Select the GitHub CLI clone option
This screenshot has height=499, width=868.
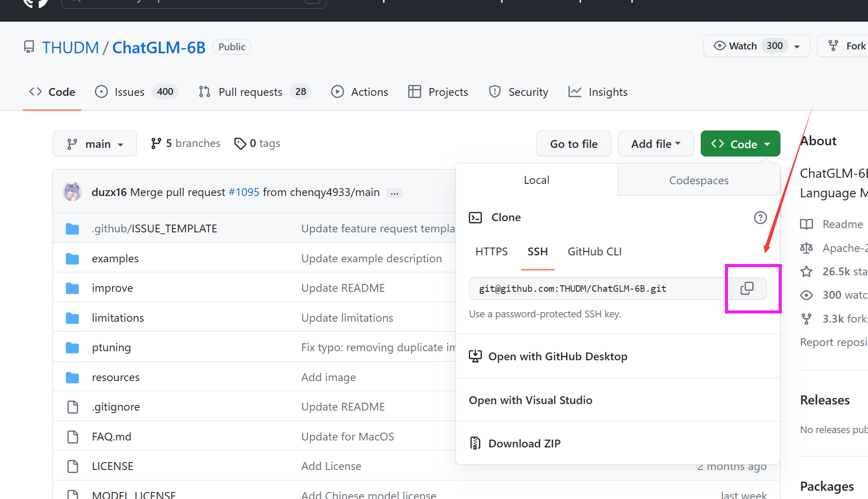(x=595, y=251)
